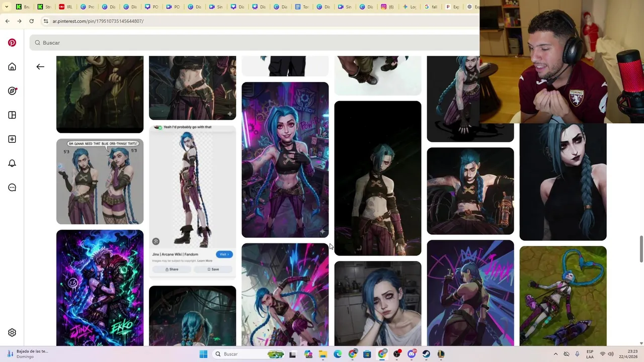The width and height of the screenshot is (644, 362).
Task: Open the Wi-Fi network icon in tray
Action: (603, 354)
